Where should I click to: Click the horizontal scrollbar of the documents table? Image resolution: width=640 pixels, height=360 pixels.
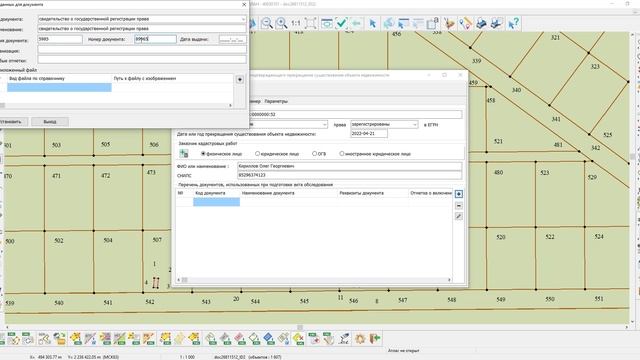tap(314, 280)
